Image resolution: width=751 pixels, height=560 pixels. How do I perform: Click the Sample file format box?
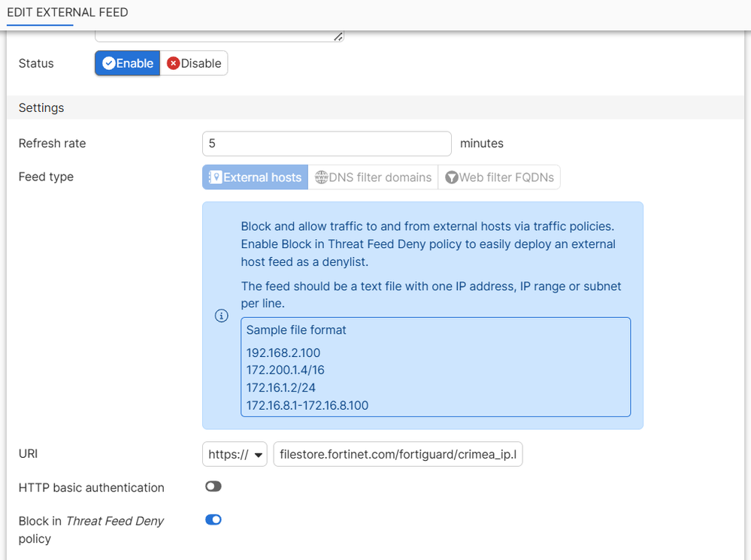click(435, 367)
